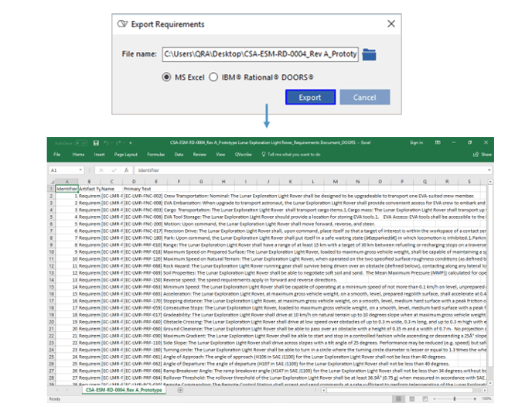Click the Select All corner triangle
Viewport: 532px width, 414px height.
click(52, 182)
